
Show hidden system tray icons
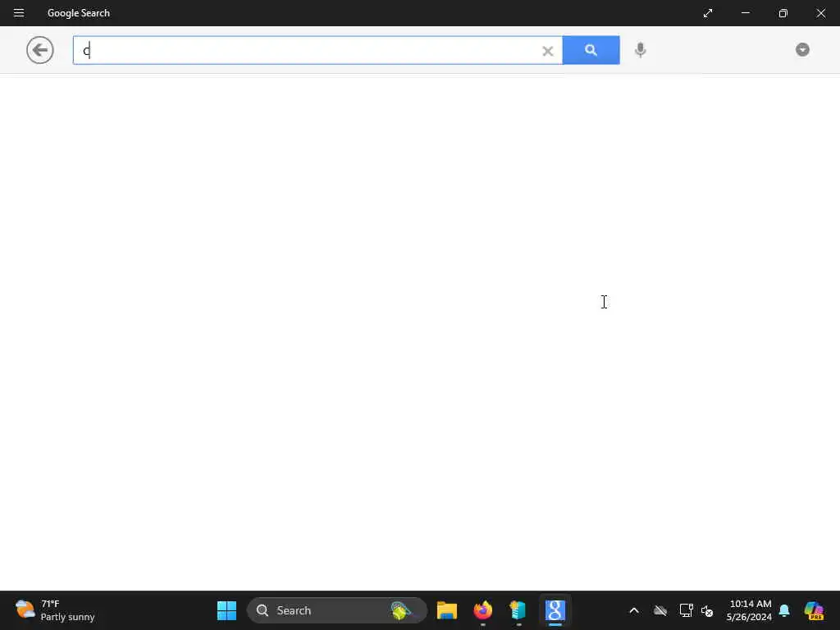(x=634, y=610)
